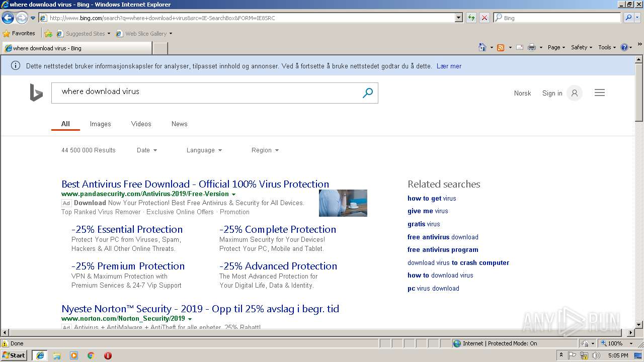Click the 'Lær mer' cookie notice link
644x362 pixels.
(x=449, y=66)
